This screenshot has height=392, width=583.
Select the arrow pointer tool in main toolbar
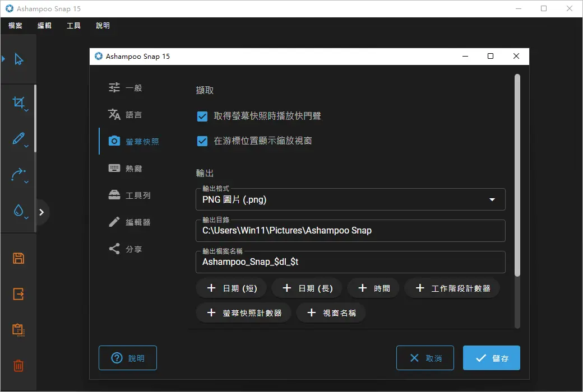(18, 59)
